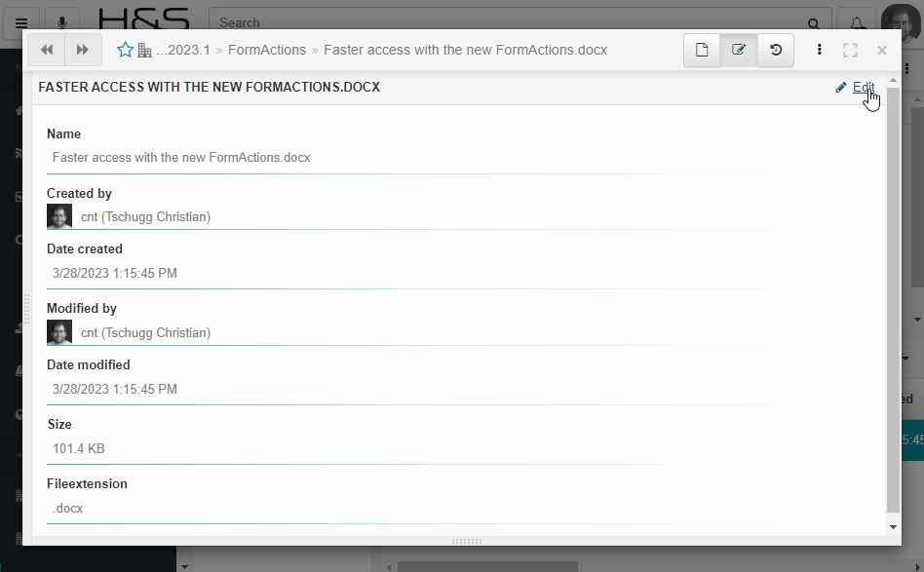Expand the dialog to fullscreen

[x=850, y=50]
